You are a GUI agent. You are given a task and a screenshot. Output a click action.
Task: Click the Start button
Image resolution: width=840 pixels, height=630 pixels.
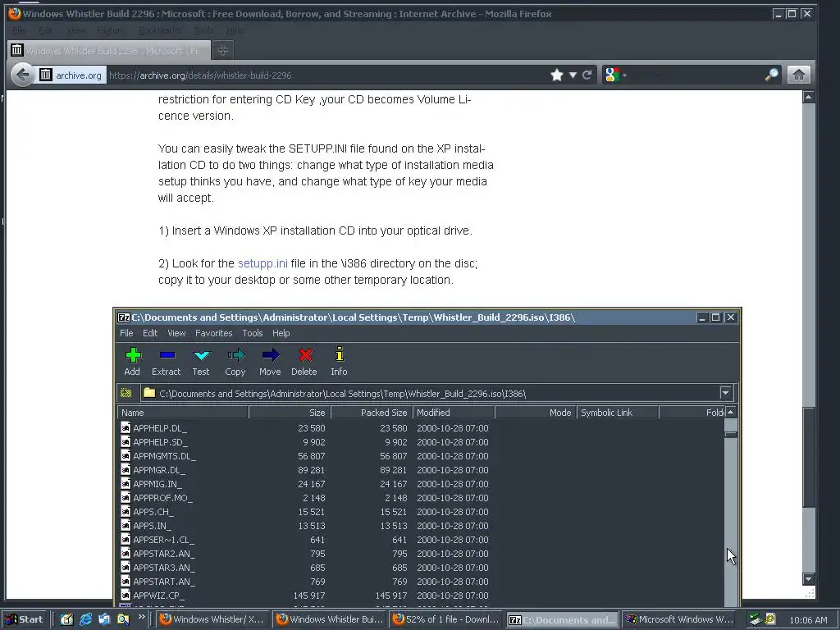click(25, 619)
